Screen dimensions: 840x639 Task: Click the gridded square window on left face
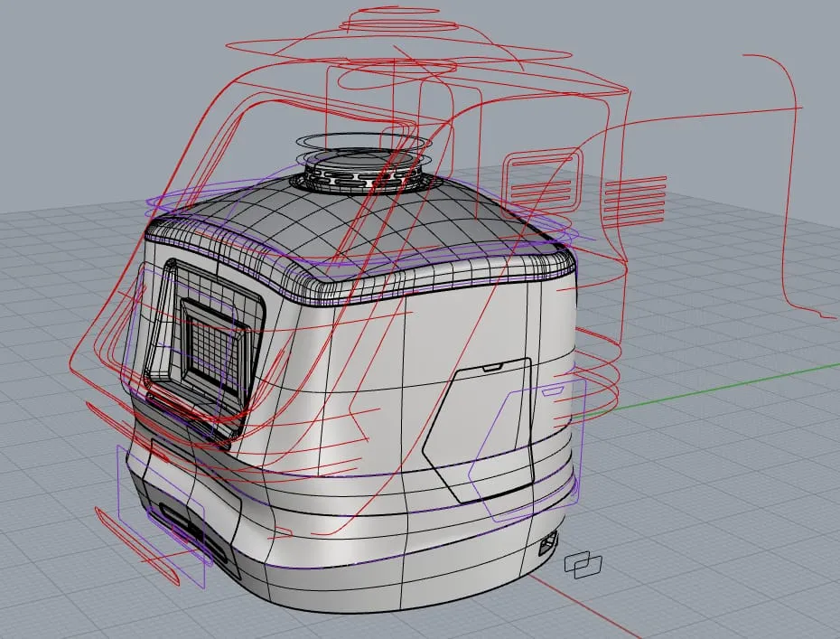pyautogui.click(x=215, y=343)
